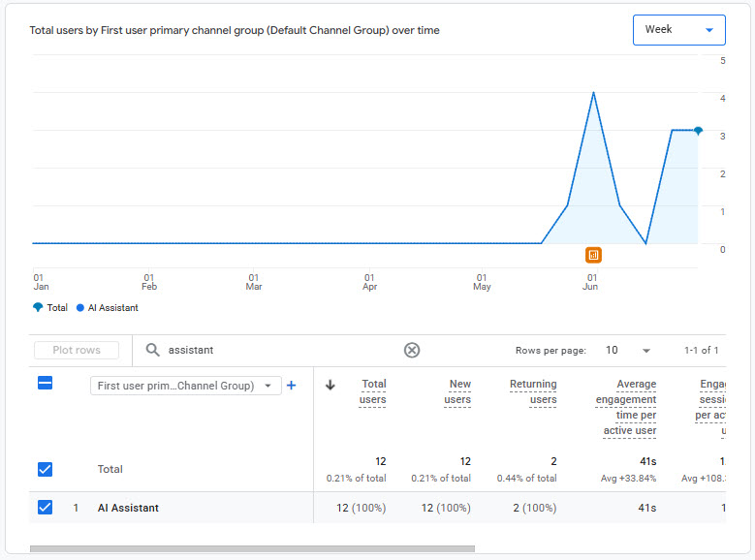Click the AI Assistant legend dot
The image size is (755, 560).
(80, 308)
